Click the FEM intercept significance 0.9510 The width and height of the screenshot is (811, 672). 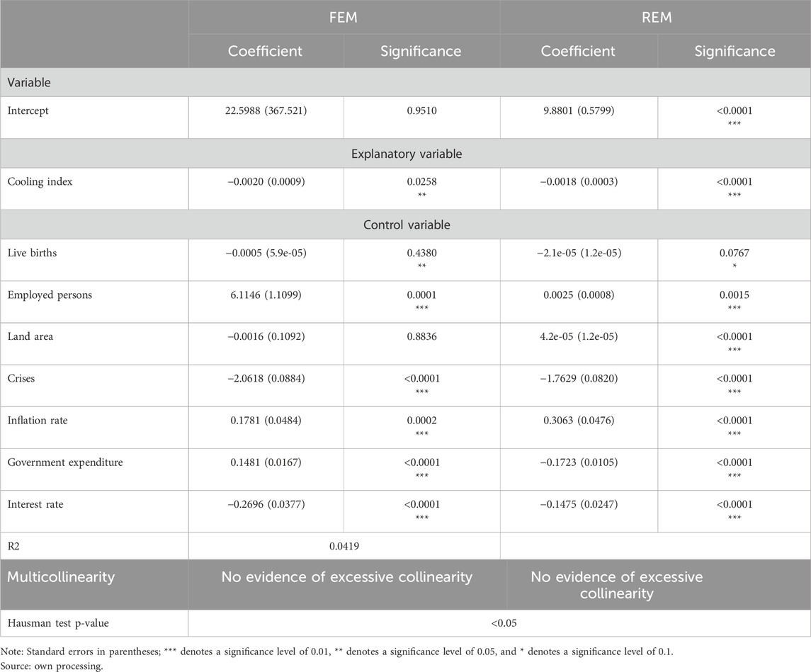[421, 110]
